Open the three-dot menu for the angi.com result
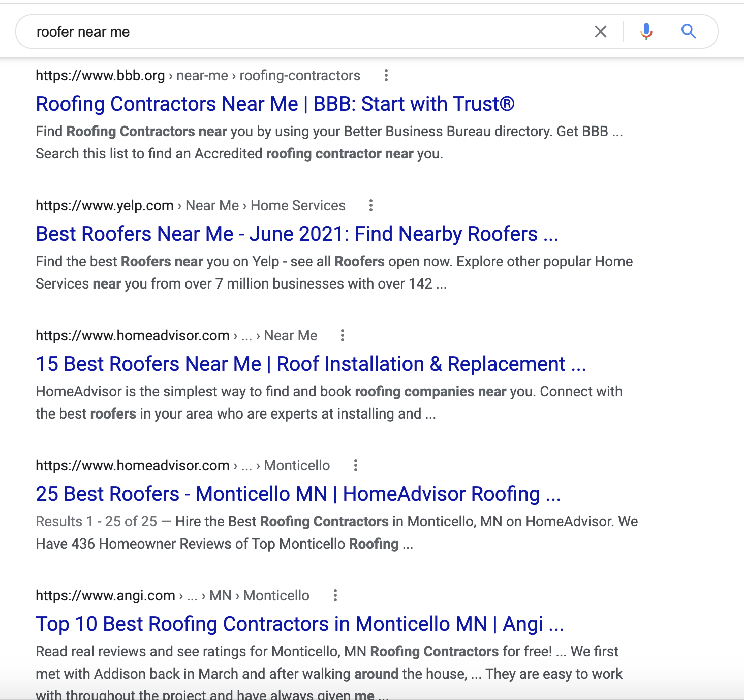 point(335,595)
